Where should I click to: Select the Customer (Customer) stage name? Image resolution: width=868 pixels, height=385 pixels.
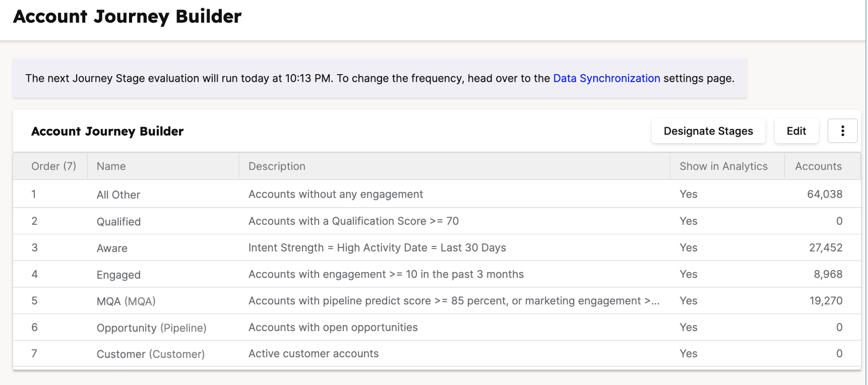[x=150, y=354]
